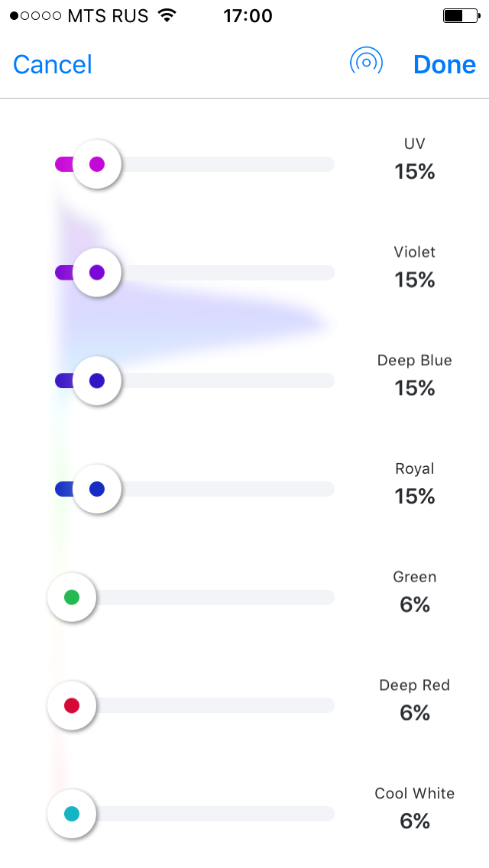The height and width of the screenshot is (868, 489).
Task: Tap the Cool White 6% value label
Action: (415, 821)
